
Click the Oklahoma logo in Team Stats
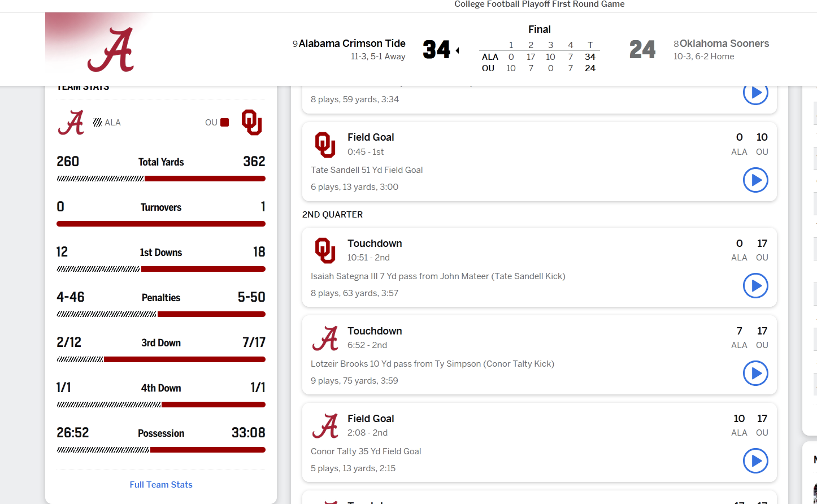[x=251, y=122]
